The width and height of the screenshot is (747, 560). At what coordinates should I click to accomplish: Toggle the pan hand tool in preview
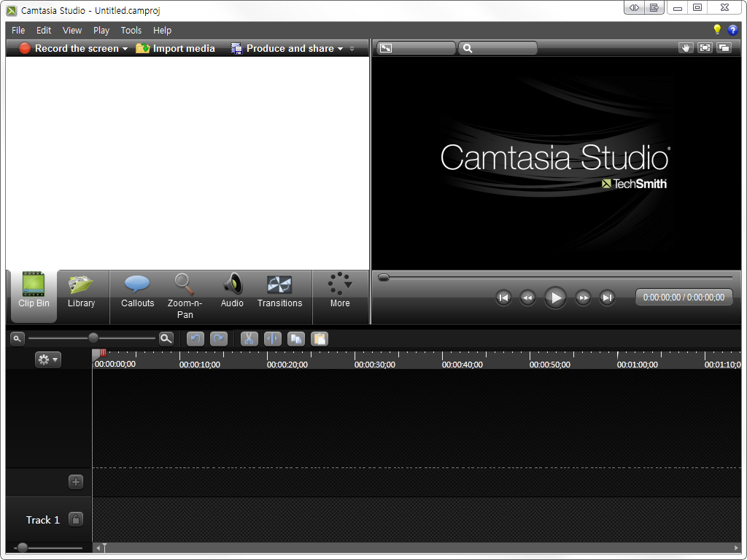686,48
